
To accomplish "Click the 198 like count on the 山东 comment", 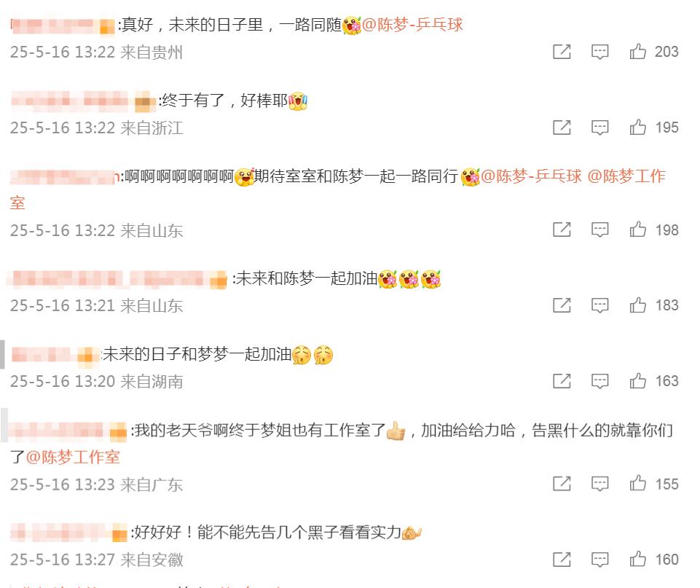I will point(667,230).
